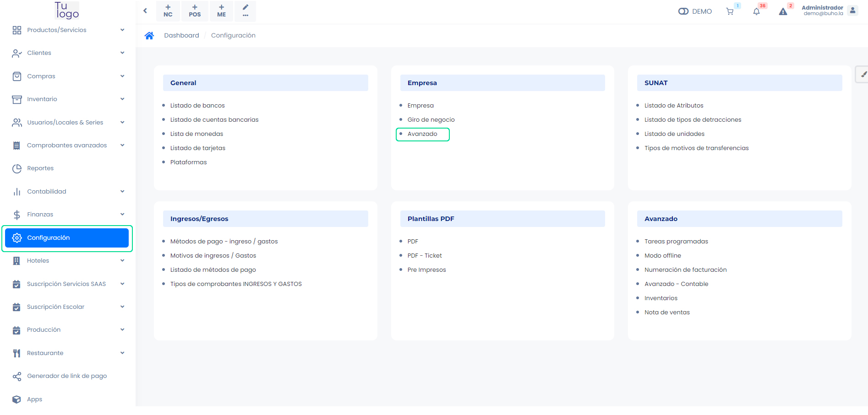Click the NC quick-create button
This screenshot has width=868, height=415.
pyautogui.click(x=168, y=11)
